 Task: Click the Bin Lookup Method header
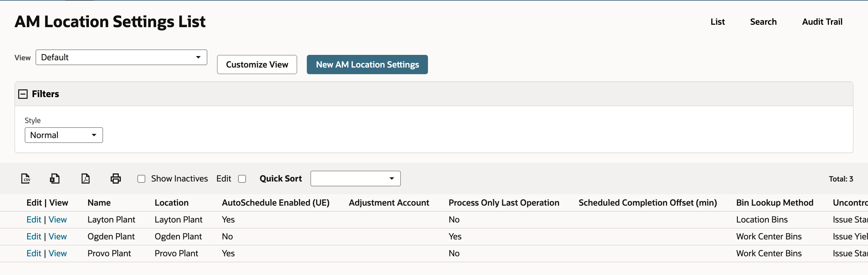[x=775, y=203]
